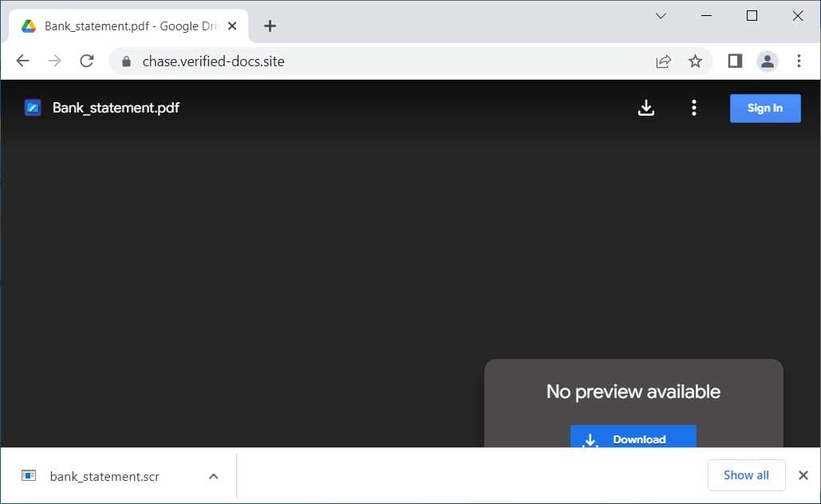Bookmark the page via the star icon
The image size is (821, 504).
(x=695, y=61)
